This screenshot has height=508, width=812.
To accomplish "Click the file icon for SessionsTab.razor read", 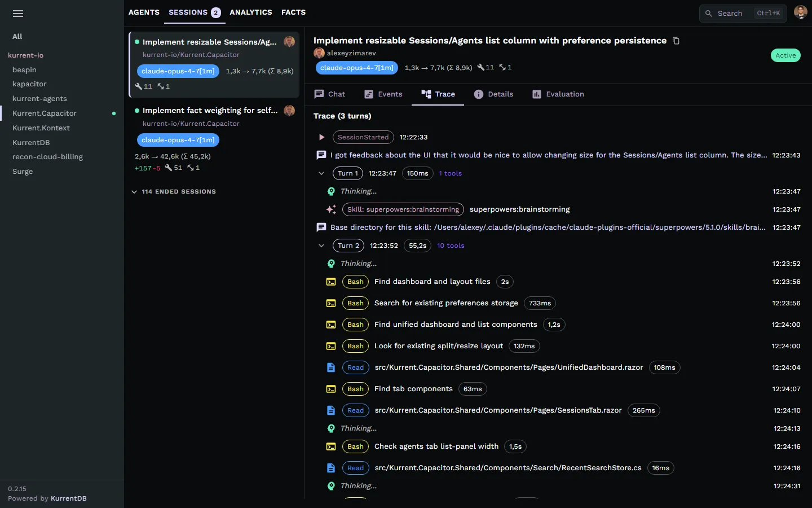I will click(x=331, y=410).
